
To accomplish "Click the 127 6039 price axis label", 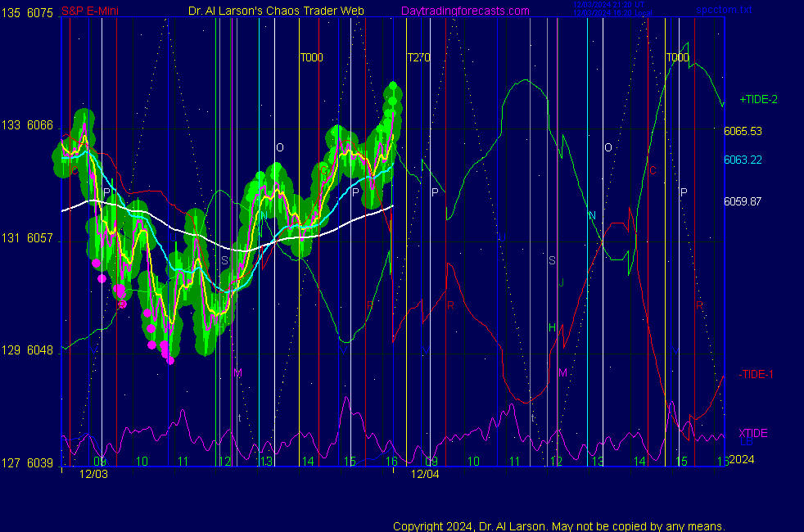I will (27, 462).
